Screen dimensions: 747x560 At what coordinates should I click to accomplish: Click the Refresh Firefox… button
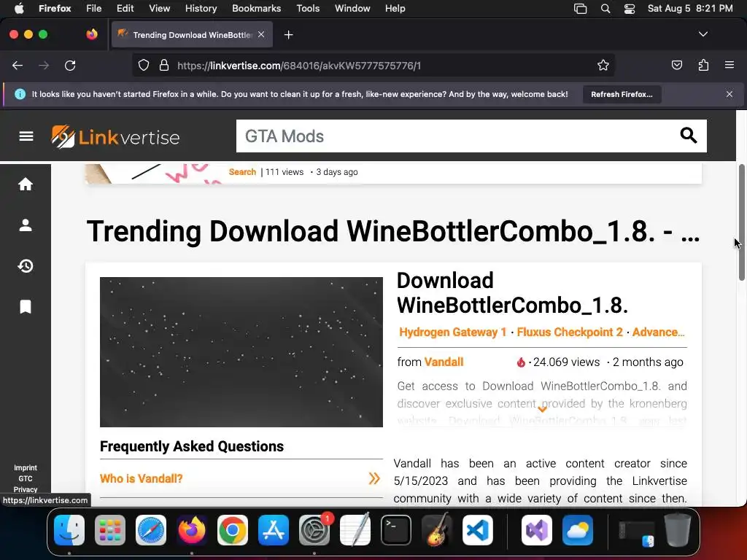pos(622,94)
